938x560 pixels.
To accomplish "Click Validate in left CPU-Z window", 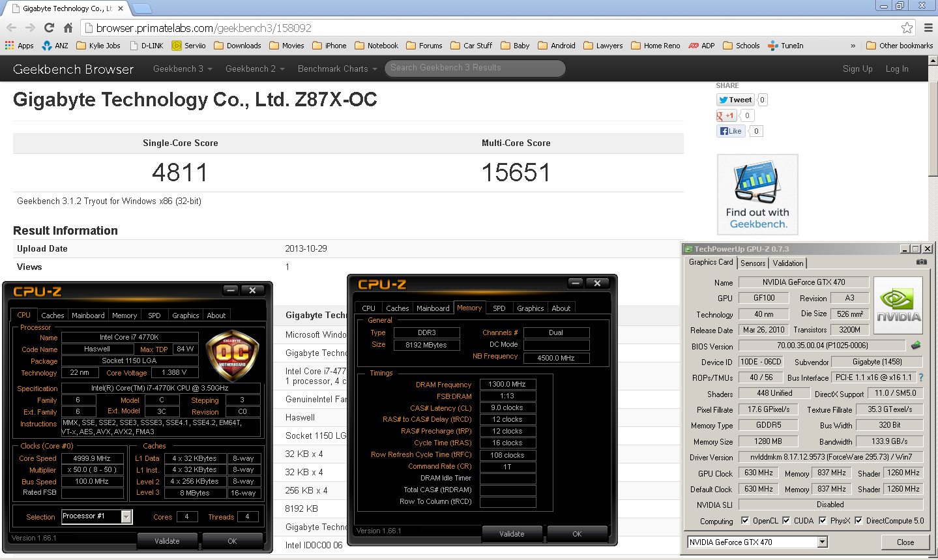I will pos(167,541).
